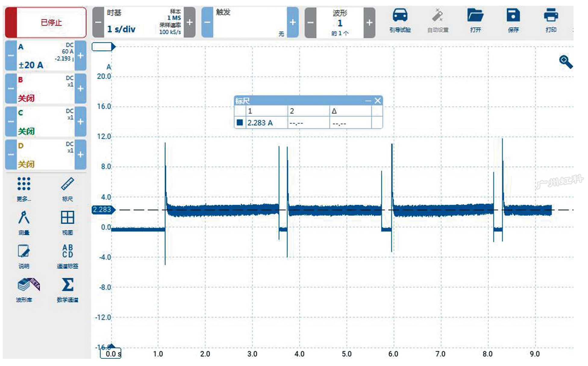This screenshot has width=588, height=366.
Task: Click the Open folder icon
Action: coord(475,16)
